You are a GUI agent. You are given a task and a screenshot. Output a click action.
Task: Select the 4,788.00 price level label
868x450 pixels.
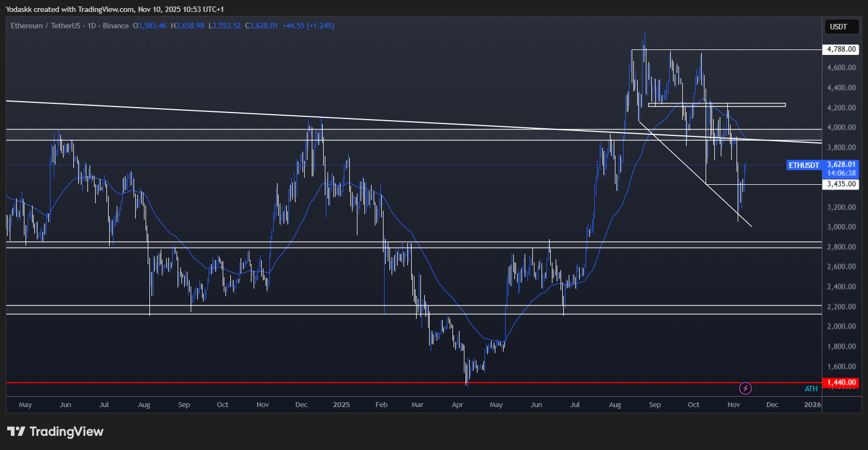click(841, 49)
